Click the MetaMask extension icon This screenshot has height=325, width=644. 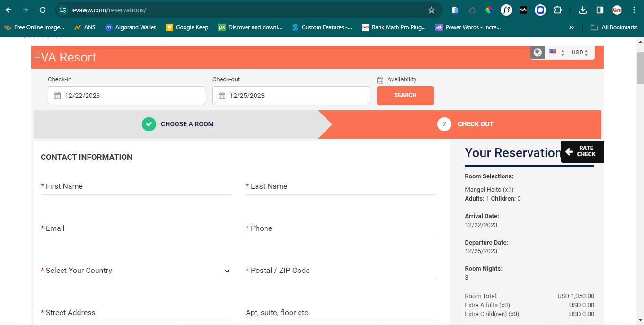(523, 9)
